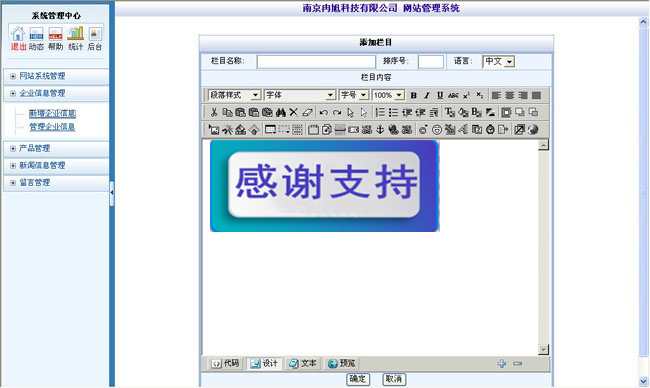Image resolution: width=650 pixels, height=388 pixels.
Task: Open the 段落样式 paragraph style dropdown
Action: (234, 95)
